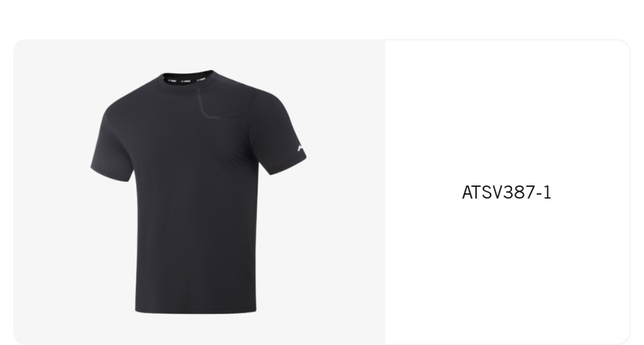Click the gray area above the shirt collar
Viewport: 644px width, 345px height.
point(187,55)
